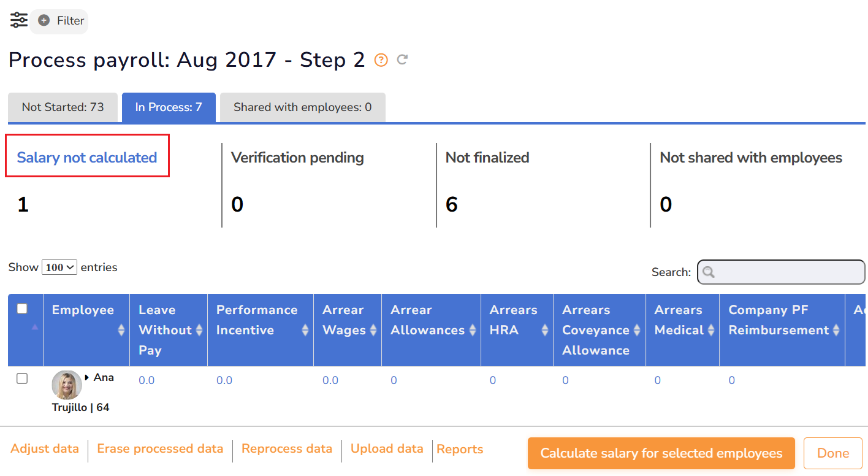The image size is (868, 476).
Task: Expand Ana Trujillo's row details arrow
Action: [87, 377]
